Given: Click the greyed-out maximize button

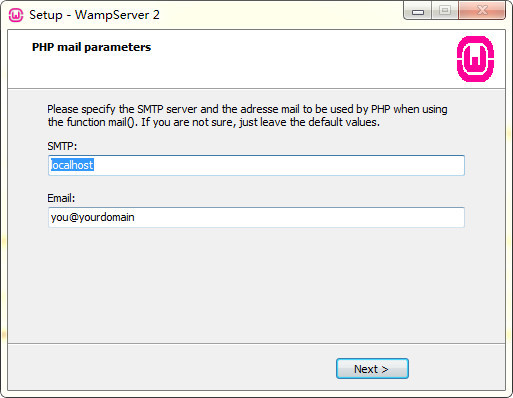Looking at the screenshot, I should tap(445, 11).
